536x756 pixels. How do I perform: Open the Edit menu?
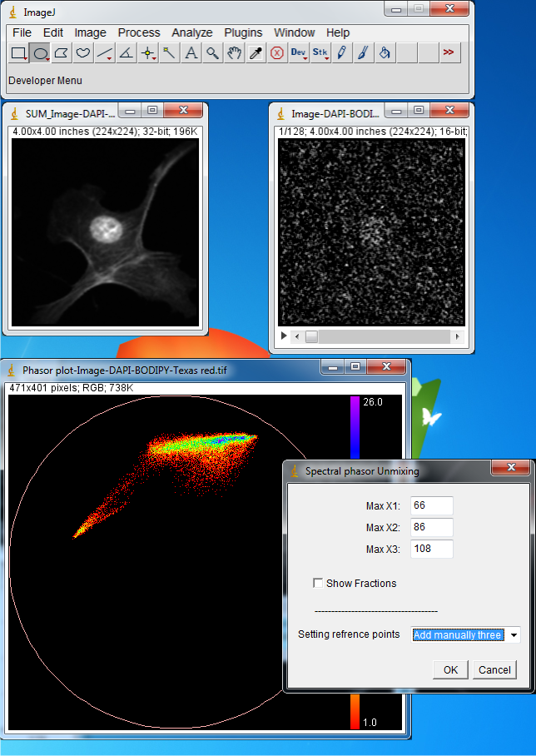[x=53, y=32]
